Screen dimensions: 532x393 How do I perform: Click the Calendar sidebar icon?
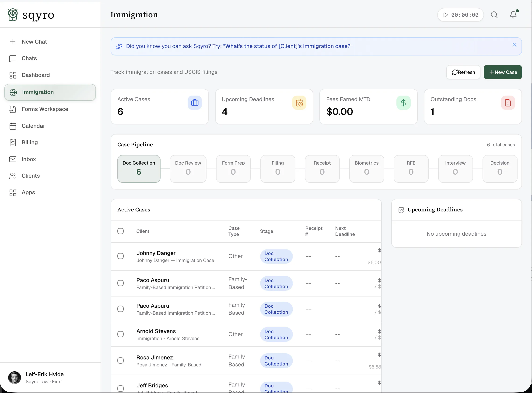[13, 126]
